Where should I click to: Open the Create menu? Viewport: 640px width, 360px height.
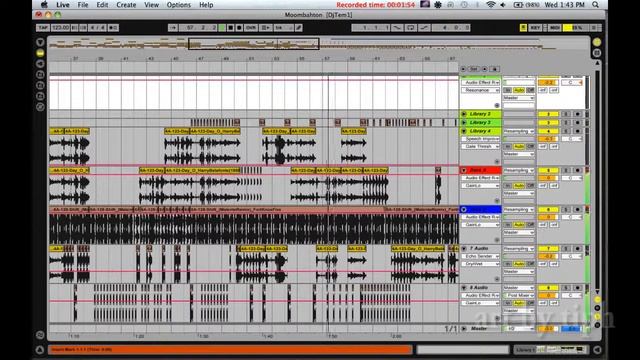pos(126,5)
